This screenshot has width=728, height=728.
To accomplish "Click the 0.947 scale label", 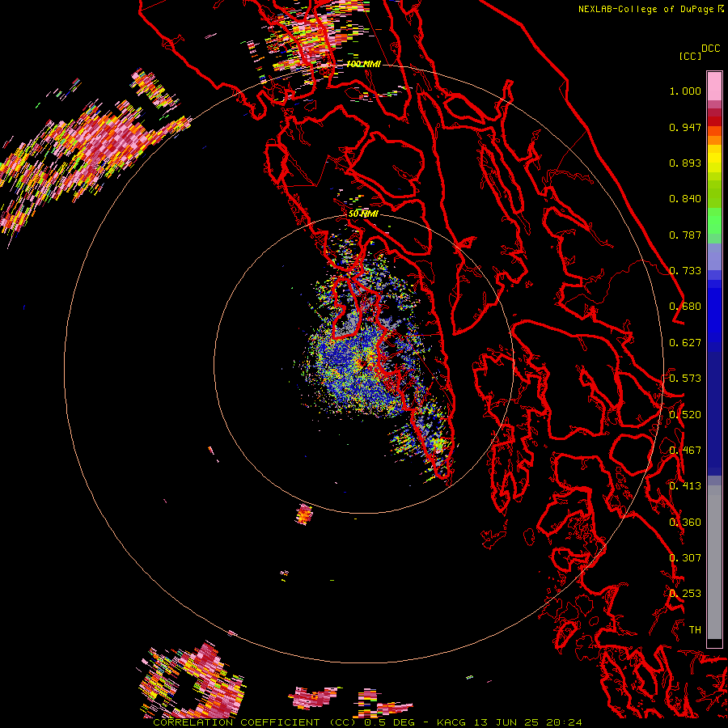I will (x=685, y=127).
